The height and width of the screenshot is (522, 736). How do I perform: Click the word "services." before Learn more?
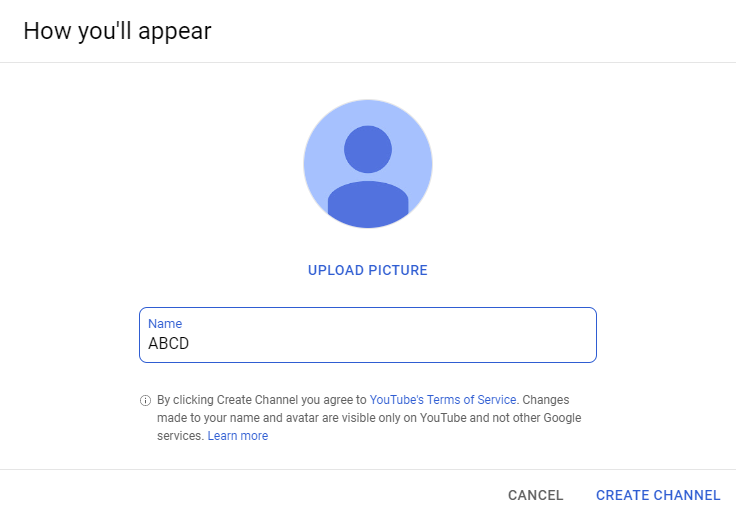[181, 436]
